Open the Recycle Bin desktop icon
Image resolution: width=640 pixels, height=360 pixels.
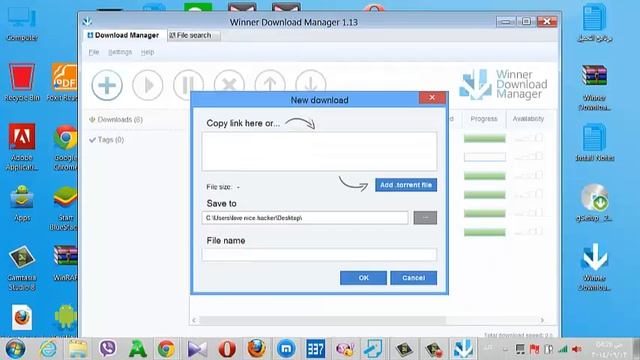[22, 82]
